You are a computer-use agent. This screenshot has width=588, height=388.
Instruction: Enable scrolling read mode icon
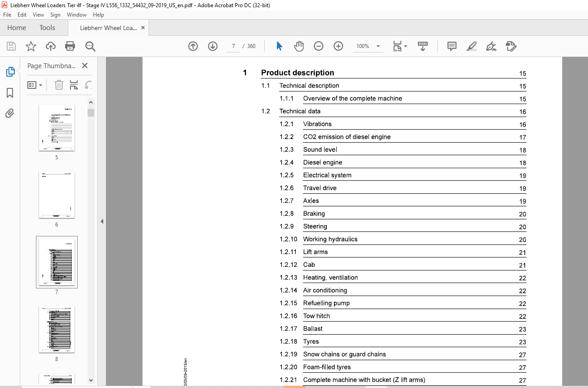(x=423, y=46)
